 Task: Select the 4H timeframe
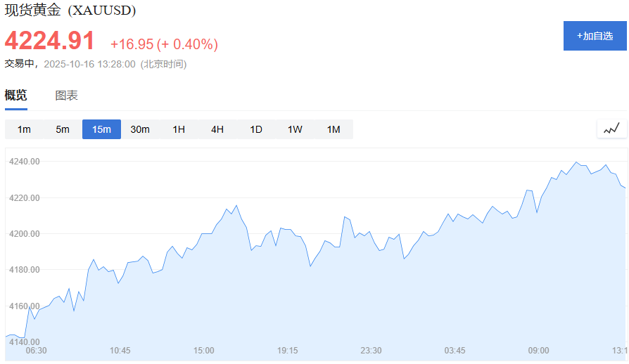(x=217, y=129)
